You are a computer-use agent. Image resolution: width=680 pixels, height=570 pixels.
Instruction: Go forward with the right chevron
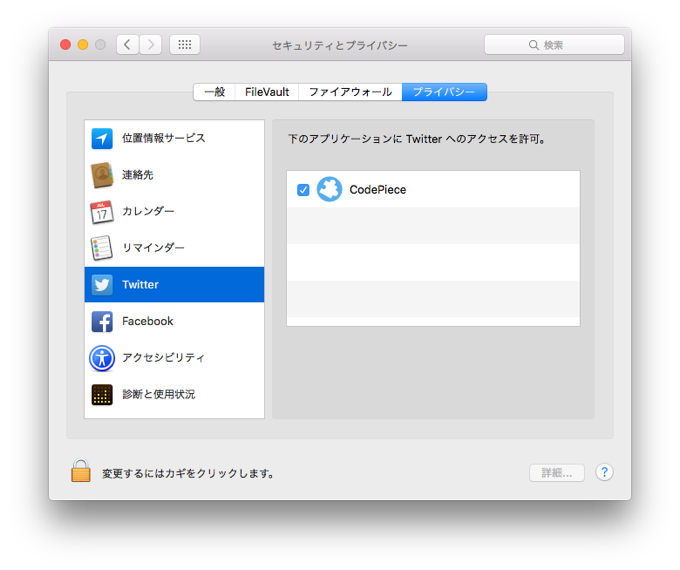tap(150, 45)
